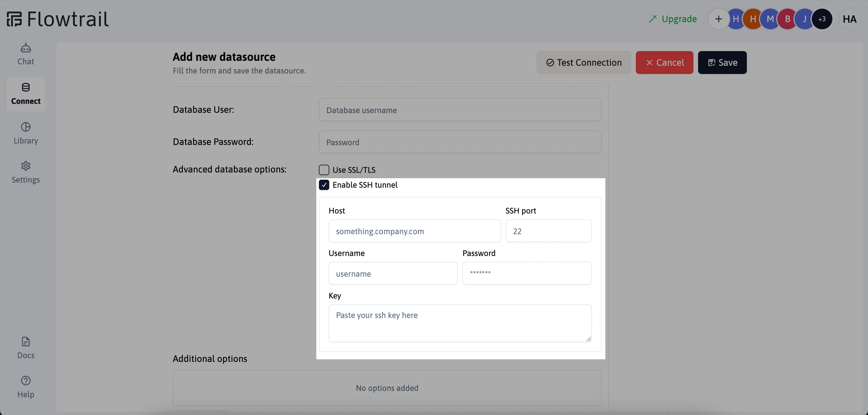Test the datasource connection
868x415 pixels.
584,62
